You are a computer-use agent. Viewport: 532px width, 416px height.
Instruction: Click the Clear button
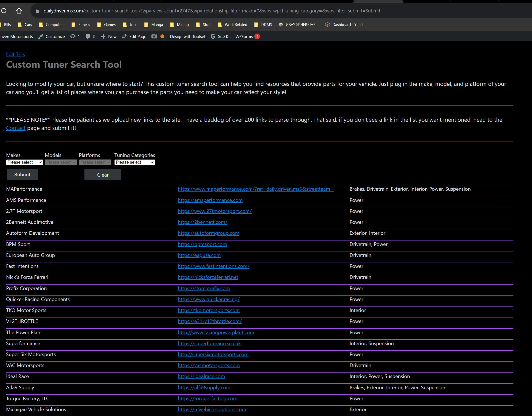click(103, 175)
